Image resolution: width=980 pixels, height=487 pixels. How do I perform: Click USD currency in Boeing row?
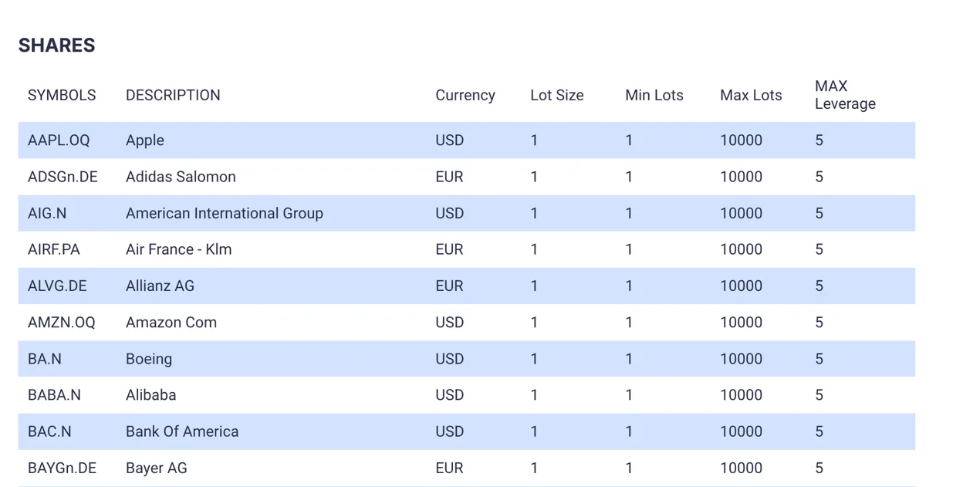pyautogui.click(x=450, y=359)
